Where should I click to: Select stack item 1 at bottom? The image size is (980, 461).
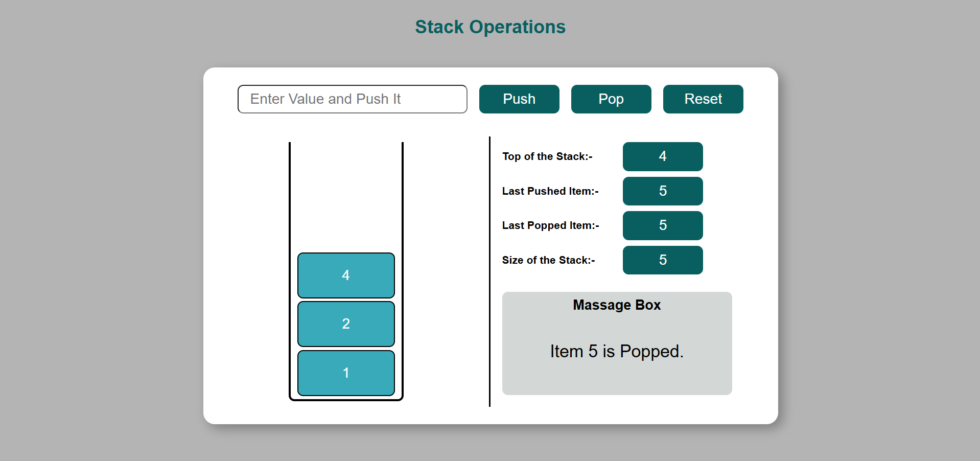[x=346, y=373]
